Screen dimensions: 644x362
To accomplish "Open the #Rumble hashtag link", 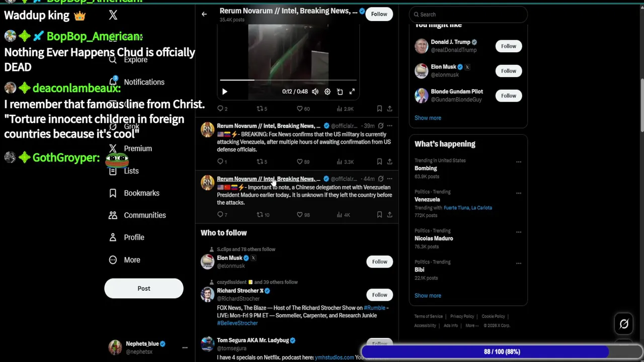I will point(374,308).
